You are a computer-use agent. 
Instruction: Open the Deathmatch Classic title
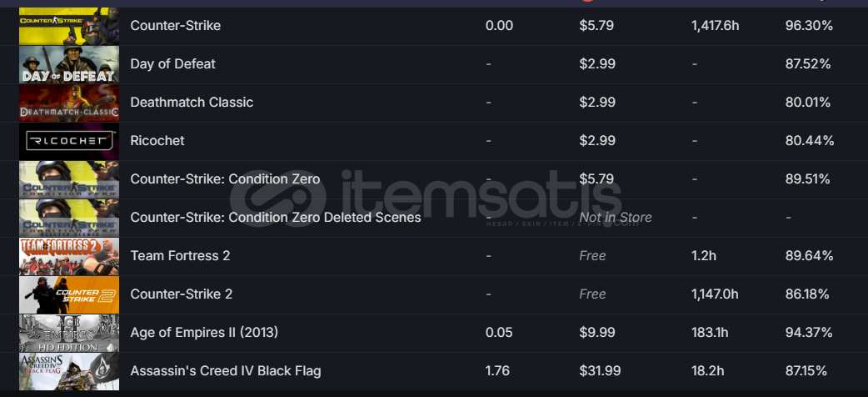(192, 102)
